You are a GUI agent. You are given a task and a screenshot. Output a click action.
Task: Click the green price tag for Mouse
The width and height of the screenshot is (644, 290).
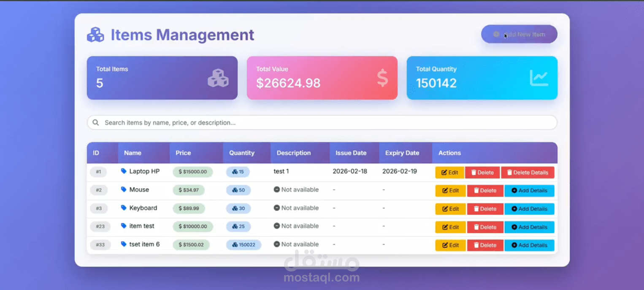189,190
